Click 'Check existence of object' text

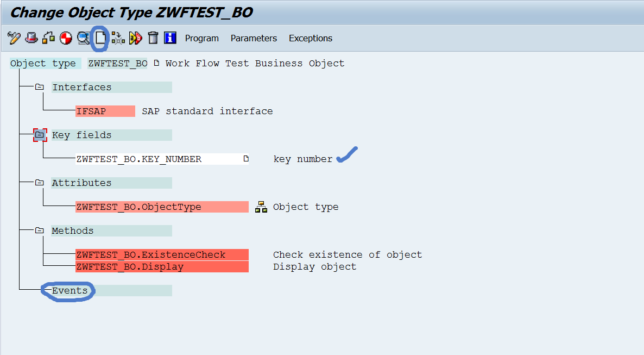tap(348, 254)
